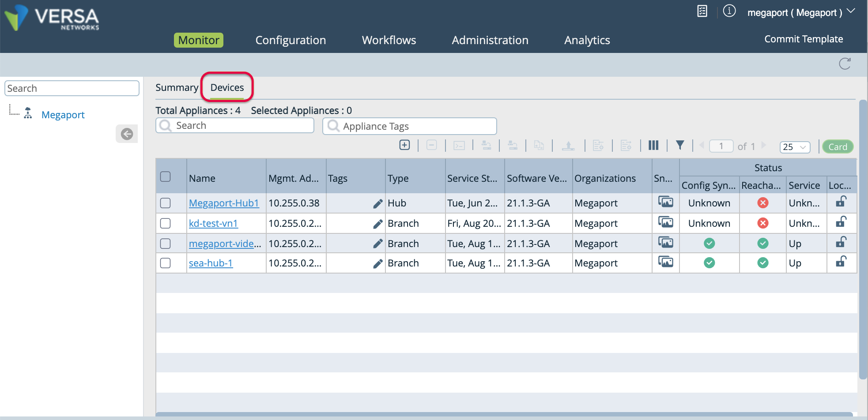Click the column selector icon

tap(653, 145)
